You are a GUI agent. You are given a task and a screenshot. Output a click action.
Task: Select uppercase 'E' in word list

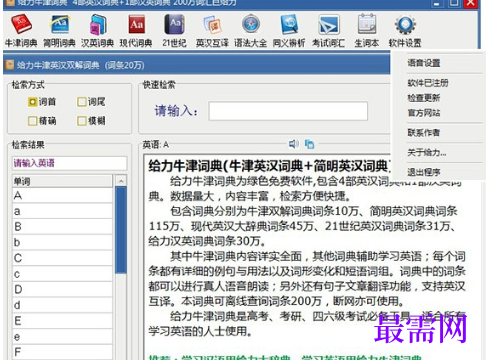pos(62,321)
